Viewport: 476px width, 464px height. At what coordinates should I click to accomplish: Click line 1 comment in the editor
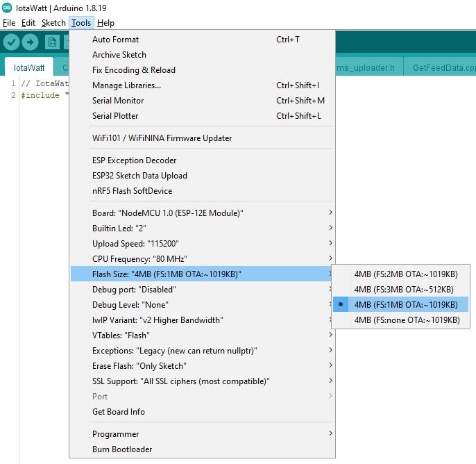click(x=44, y=83)
